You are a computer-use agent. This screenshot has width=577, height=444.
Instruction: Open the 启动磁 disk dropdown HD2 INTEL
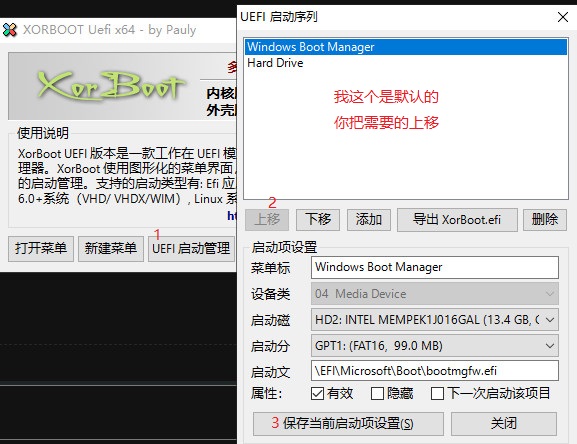click(435, 320)
